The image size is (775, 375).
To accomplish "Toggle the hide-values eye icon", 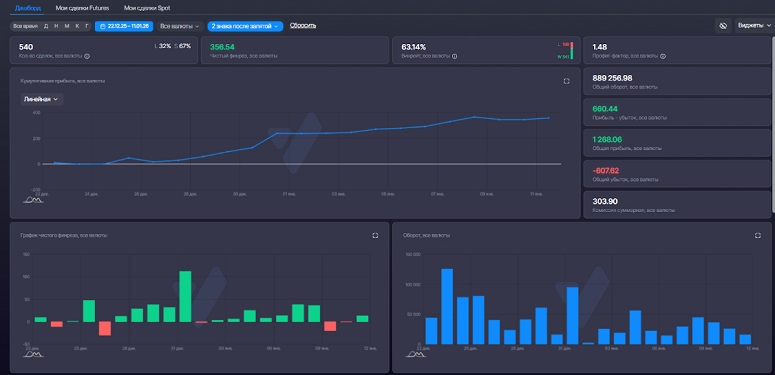I will (x=723, y=26).
